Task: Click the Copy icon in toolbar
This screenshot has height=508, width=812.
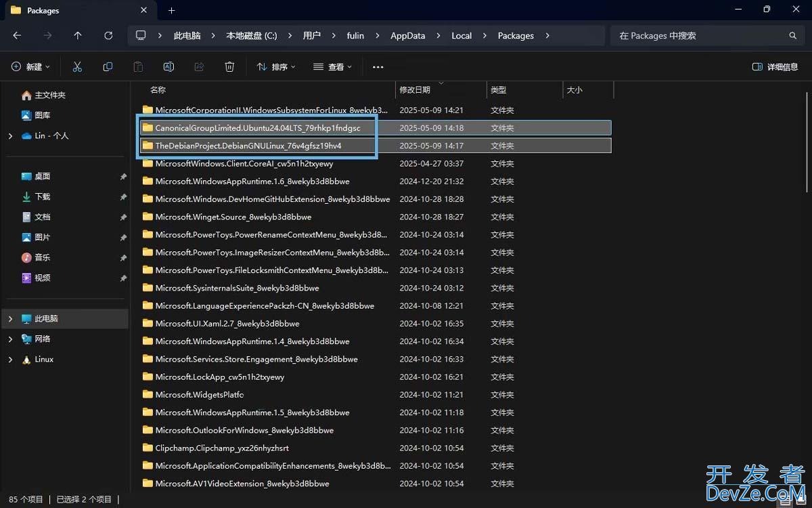Action: coord(108,66)
